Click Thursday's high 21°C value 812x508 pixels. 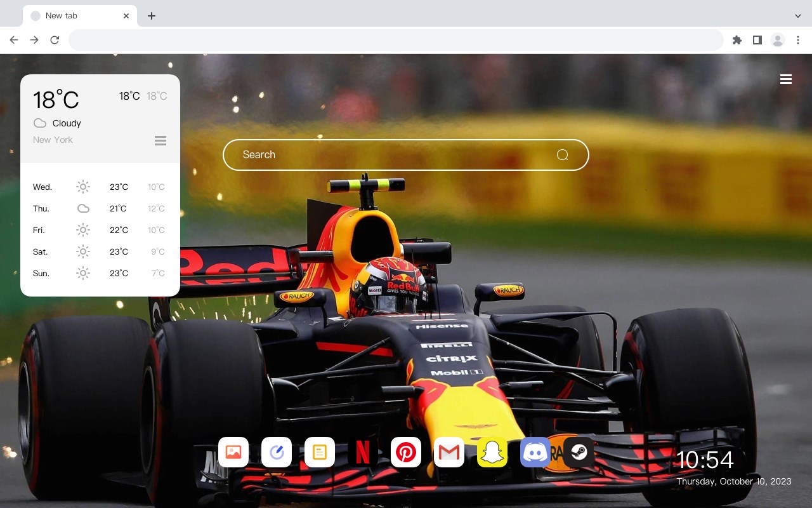click(118, 208)
